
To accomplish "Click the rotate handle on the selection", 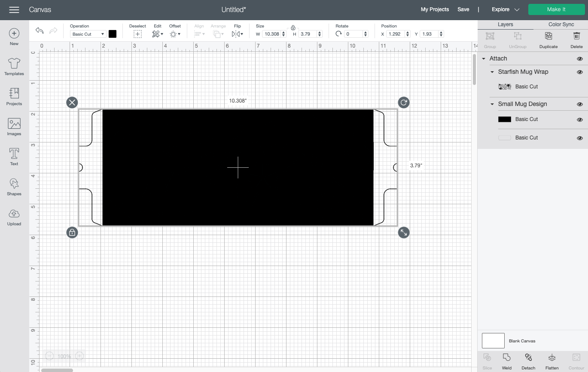I will 403,102.
